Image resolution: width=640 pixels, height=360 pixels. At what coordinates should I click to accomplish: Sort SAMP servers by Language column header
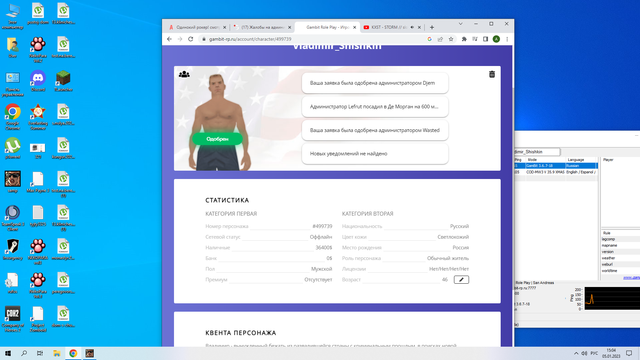[582, 160]
